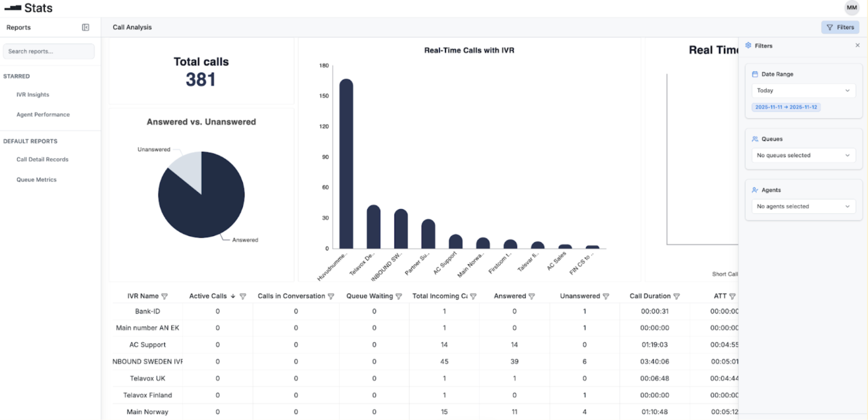Click the IVR Name column filter icon
Viewport: 868px width, 420px height.
pyautogui.click(x=164, y=297)
